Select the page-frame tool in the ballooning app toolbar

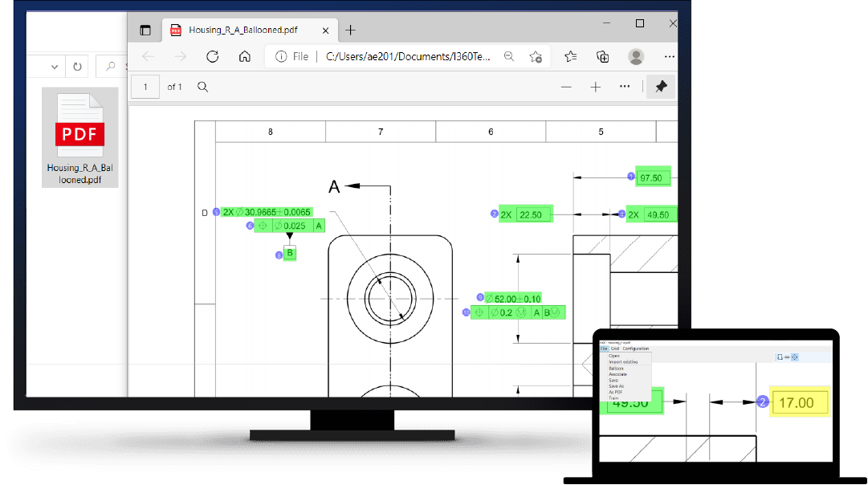pos(780,356)
